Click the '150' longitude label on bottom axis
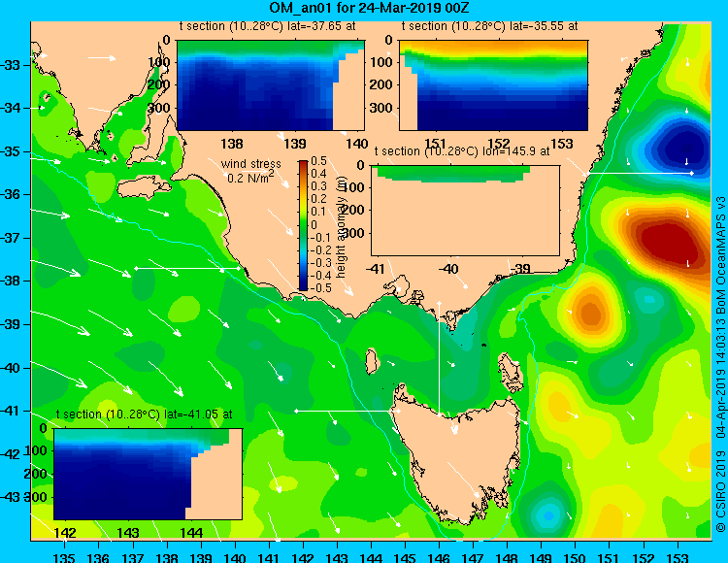Viewport: 728px width, 563px height. (x=576, y=558)
